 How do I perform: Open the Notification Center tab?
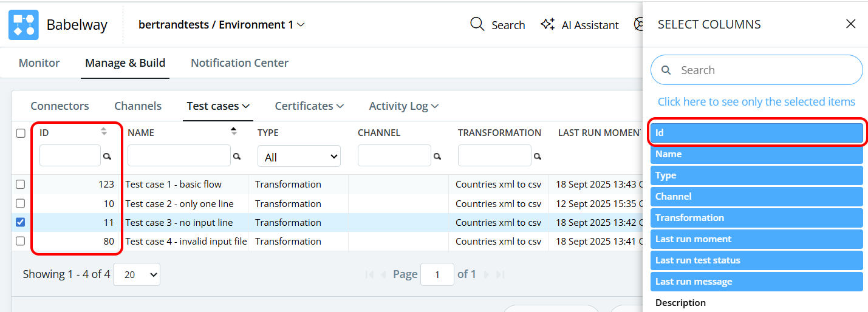(x=239, y=63)
